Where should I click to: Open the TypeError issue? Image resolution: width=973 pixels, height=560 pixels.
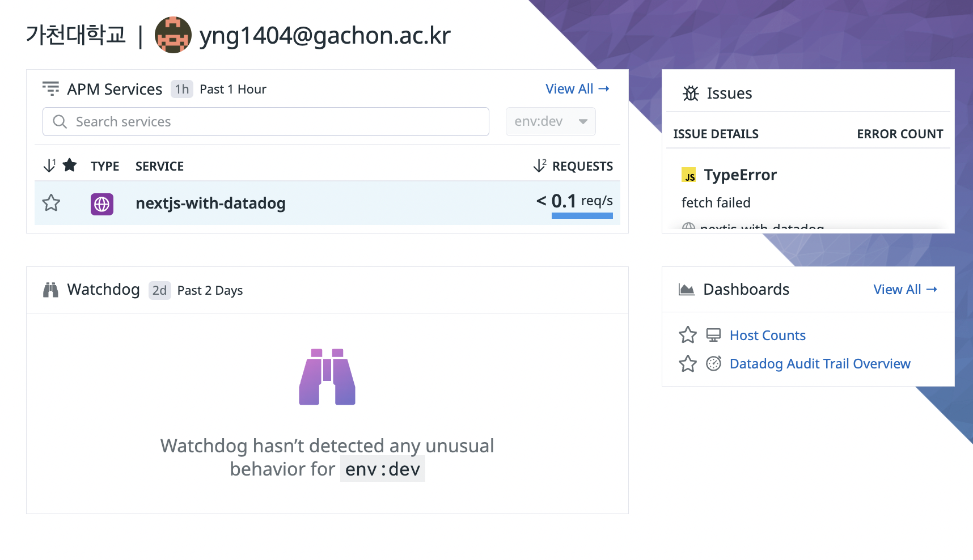(x=740, y=175)
